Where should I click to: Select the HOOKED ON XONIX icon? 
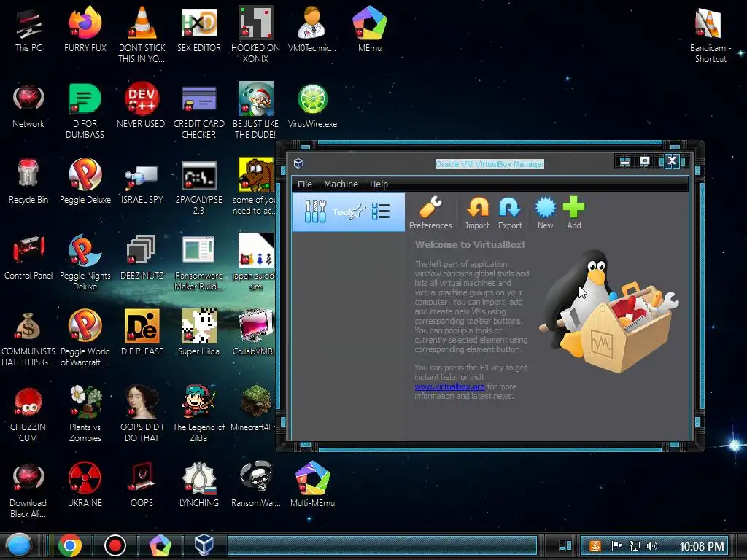pyautogui.click(x=256, y=35)
